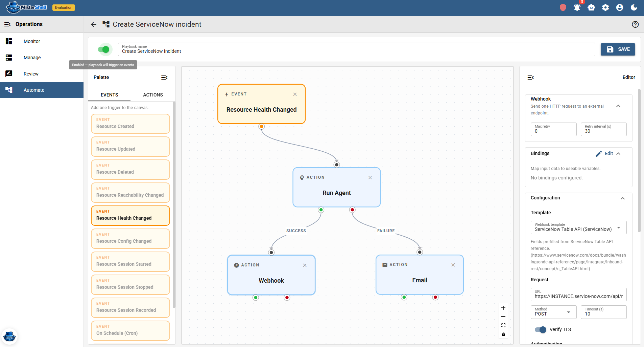Toggle canvas lock icon
This screenshot has height=347, width=644.
[x=503, y=334]
